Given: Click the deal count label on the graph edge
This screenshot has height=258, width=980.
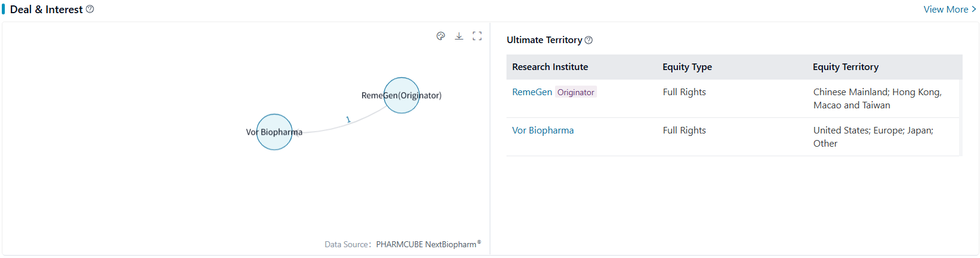Looking at the screenshot, I should pyautogui.click(x=348, y=120).
